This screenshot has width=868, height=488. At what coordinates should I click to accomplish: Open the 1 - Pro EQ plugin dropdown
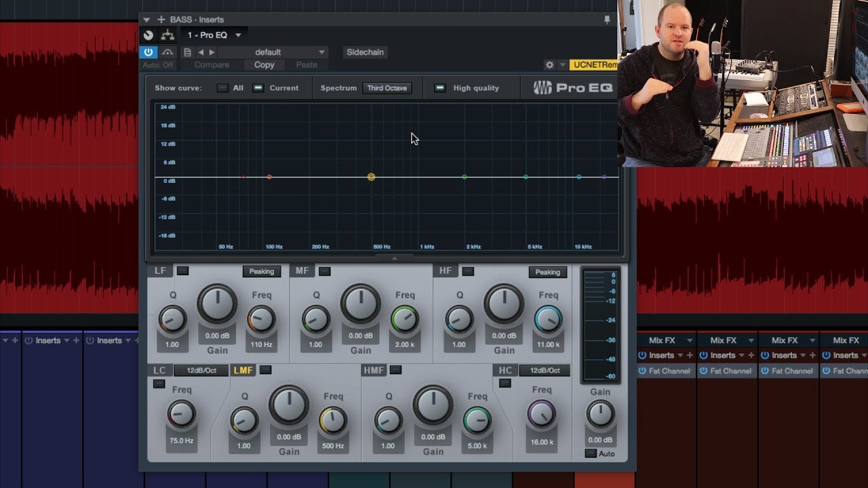pos(214,35)
